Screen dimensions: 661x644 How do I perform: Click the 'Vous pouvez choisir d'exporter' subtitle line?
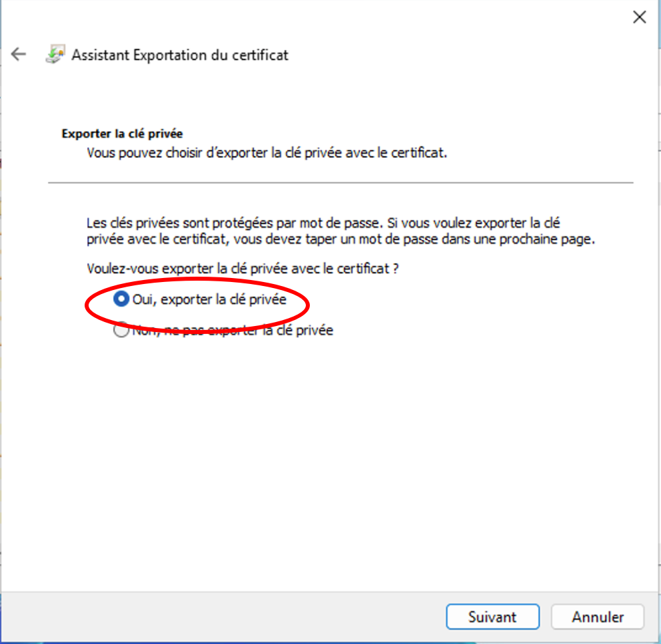pyautogui.click(x=267, y=153)
